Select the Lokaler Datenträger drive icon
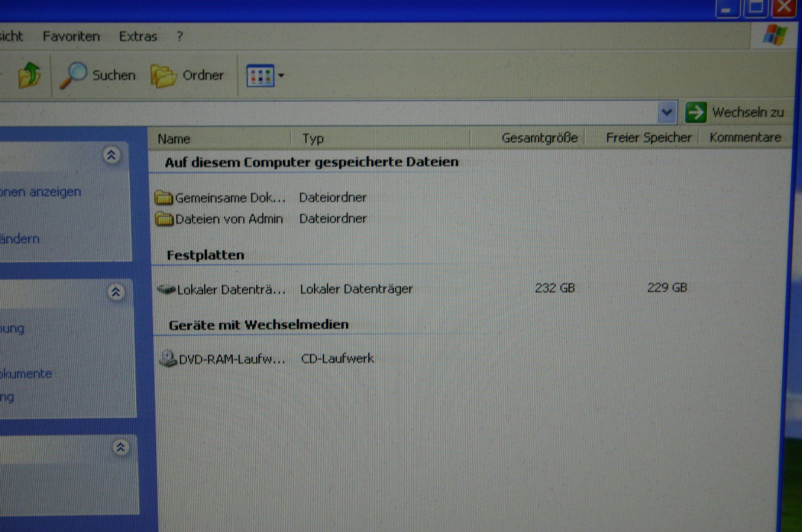Image resolution: width=802 pixels, height=532 pixels. (x=167, y=289)
